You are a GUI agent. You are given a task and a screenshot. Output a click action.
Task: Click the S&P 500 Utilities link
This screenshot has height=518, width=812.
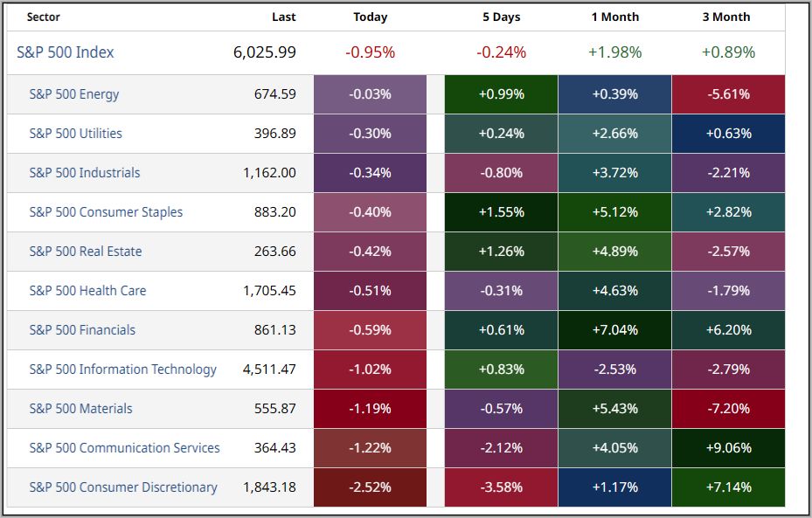(76, 134)
